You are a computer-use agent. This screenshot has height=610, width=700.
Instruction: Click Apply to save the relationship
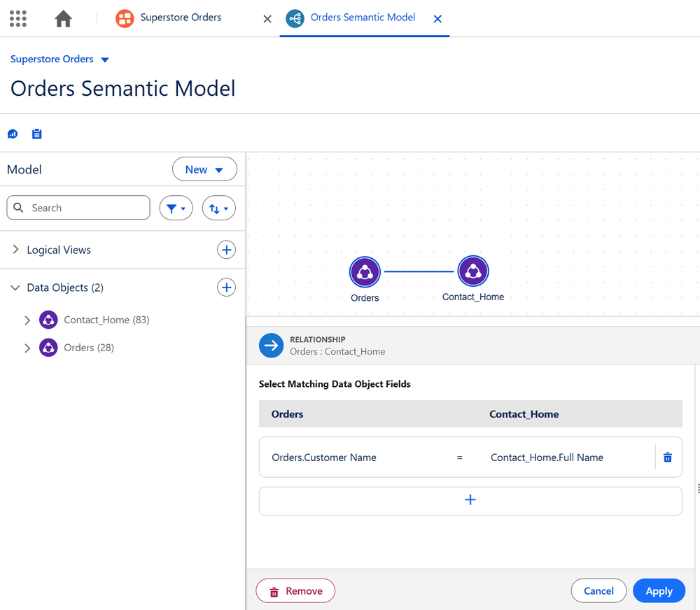659,591
